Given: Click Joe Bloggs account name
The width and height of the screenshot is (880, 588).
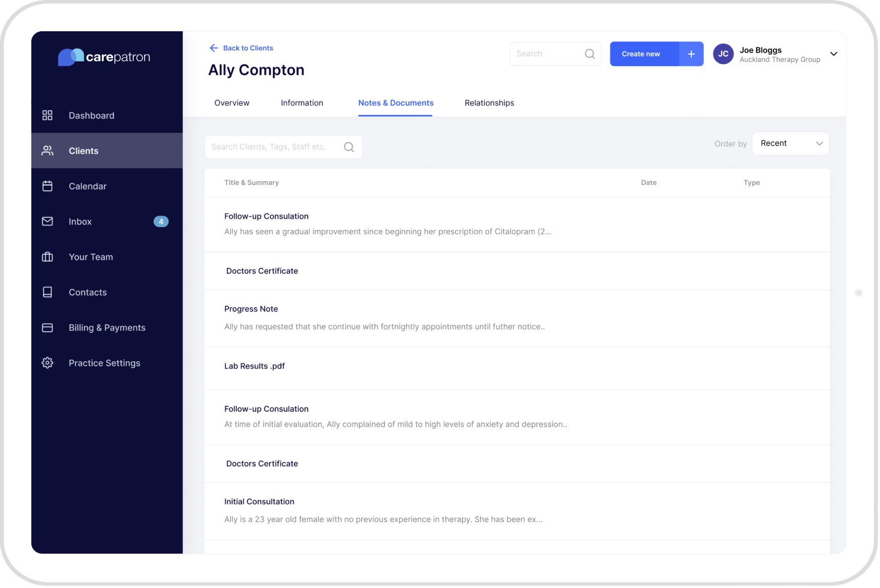Looking at the screenshot, I should [761, 50].
